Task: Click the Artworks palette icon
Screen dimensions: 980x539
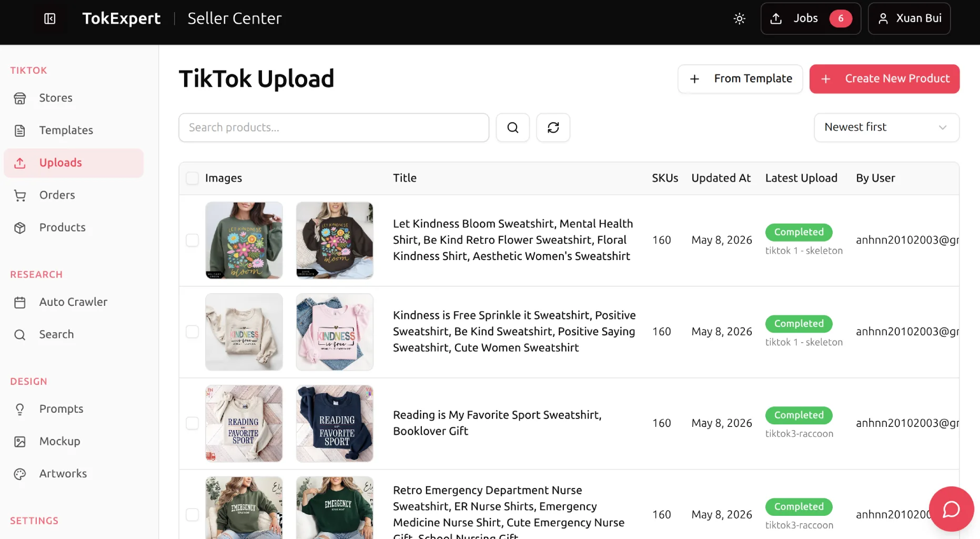Action: pos(20,474)
